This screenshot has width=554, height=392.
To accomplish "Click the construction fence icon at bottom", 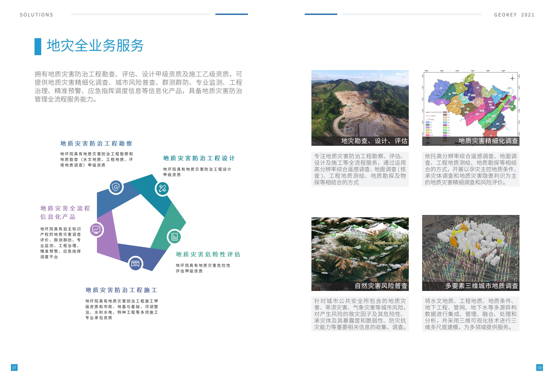I will [135, 264].
